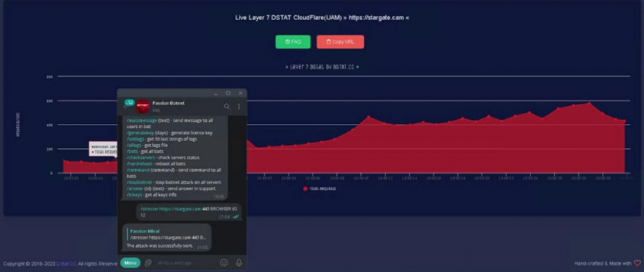Click the microphone voice message icon

[239, 262]
